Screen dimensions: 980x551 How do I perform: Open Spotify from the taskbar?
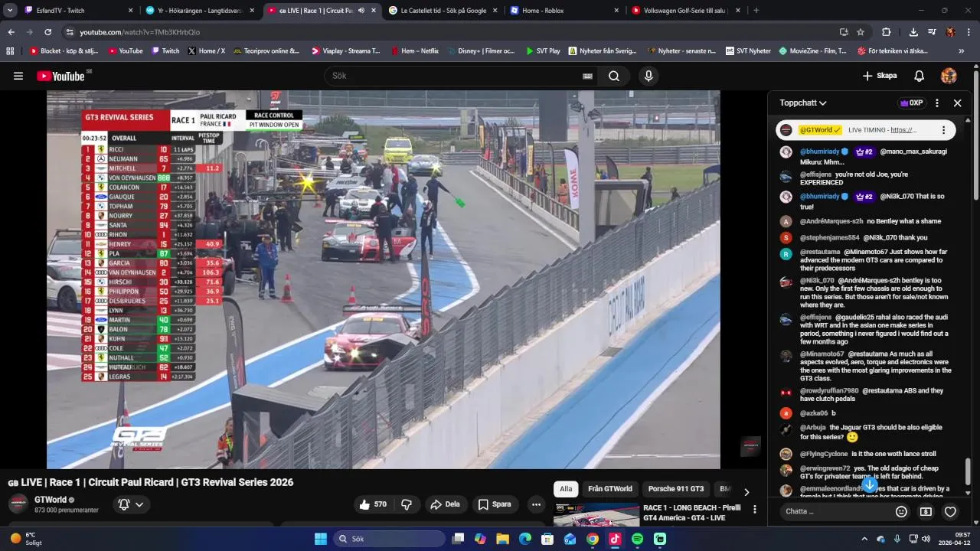(x=637, y=539)
